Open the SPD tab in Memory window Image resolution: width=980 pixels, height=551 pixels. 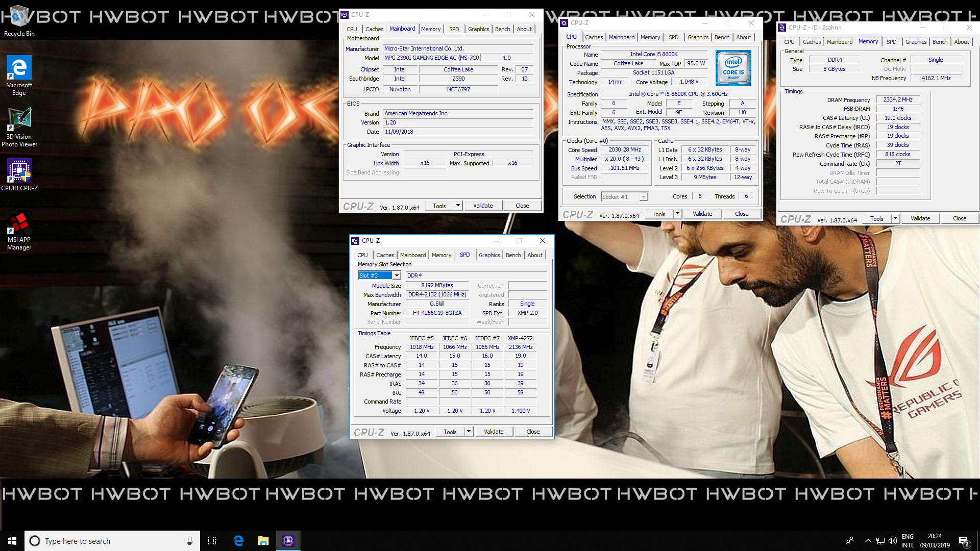tap(891, 42)
